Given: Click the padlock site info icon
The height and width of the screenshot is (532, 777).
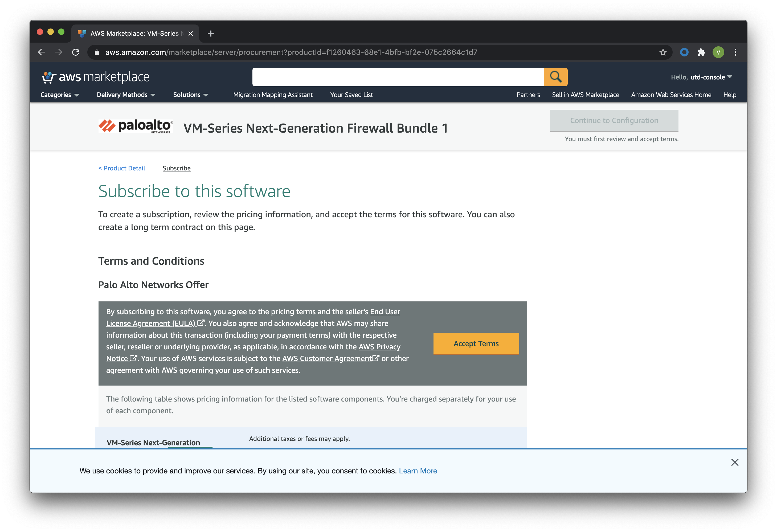Looking at the screenshot, I should pyautogui.click(x=97, y=52).
